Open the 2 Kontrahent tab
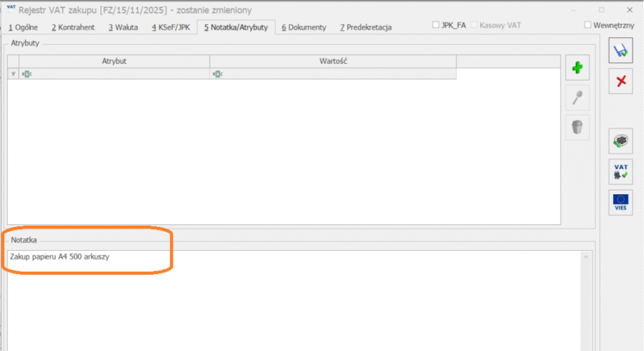This screenshot has width=644, height=351. coord(73,27)
